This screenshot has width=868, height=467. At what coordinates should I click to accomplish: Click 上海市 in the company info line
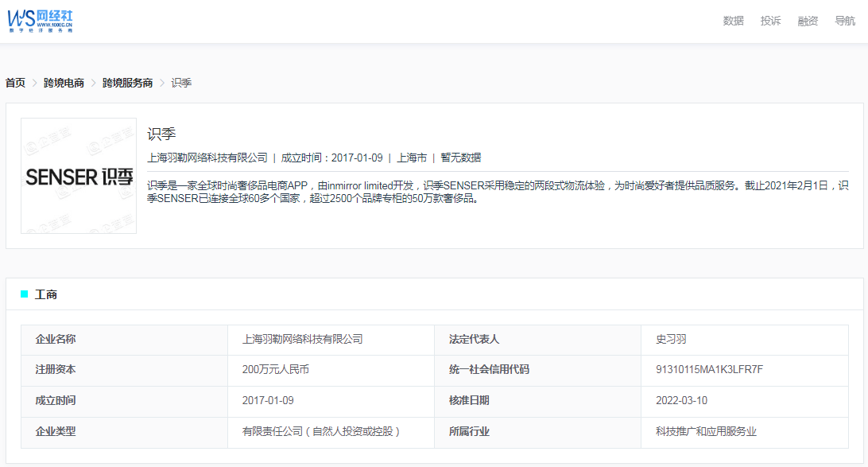click(x=412, y=158)
